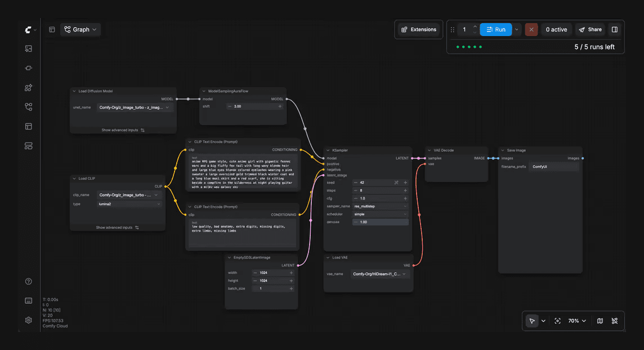Increase batch_size with plus
The image size is (644, 350).
point(291,289)
